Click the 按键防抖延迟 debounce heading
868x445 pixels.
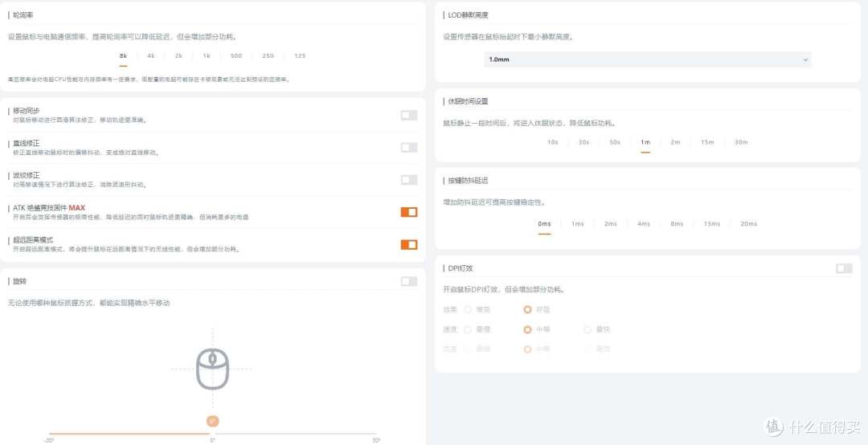[x=469, y=181]
